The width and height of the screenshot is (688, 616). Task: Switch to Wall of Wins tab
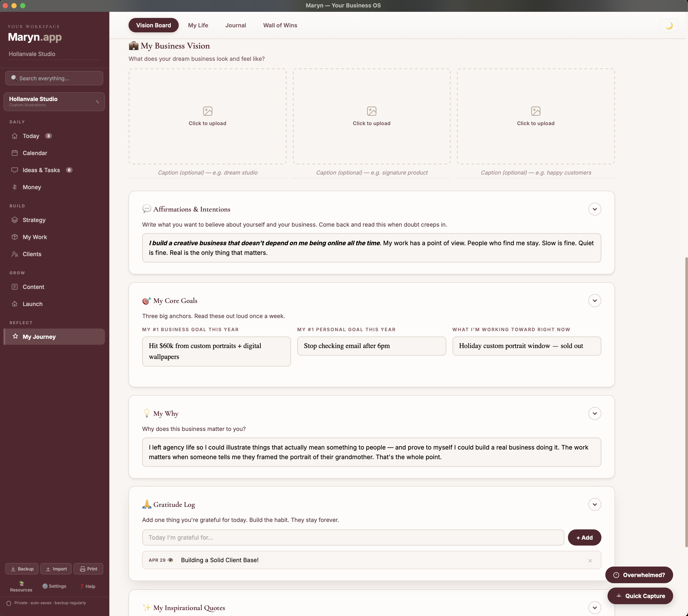[x=280, y=25]
